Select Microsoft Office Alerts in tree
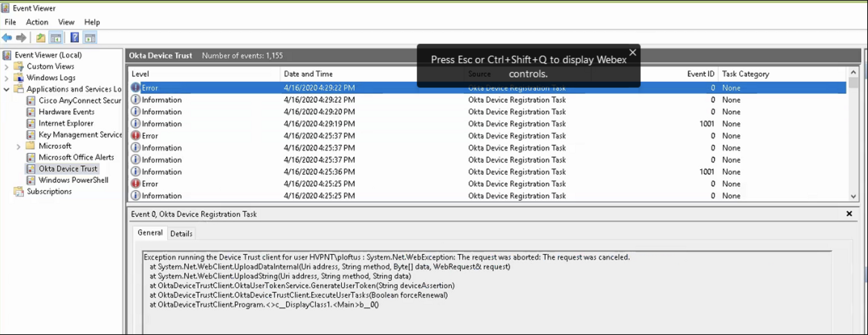The image size is (868, 335). 76,157
